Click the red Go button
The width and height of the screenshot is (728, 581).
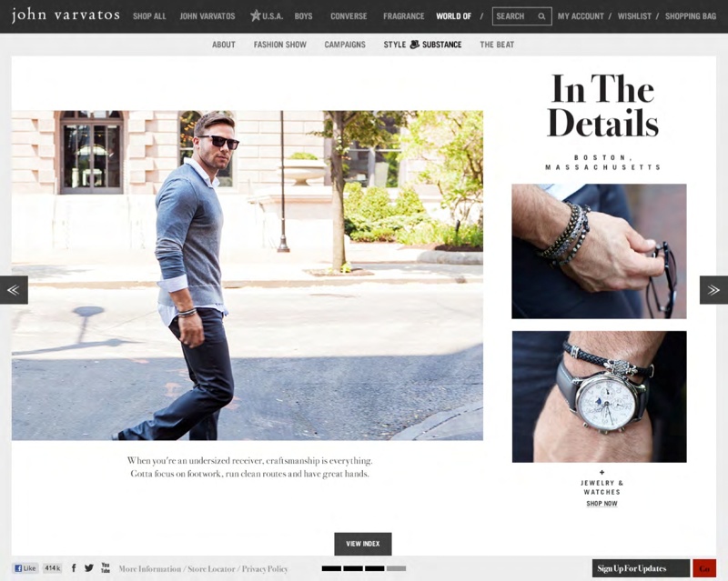click(704, 568)
